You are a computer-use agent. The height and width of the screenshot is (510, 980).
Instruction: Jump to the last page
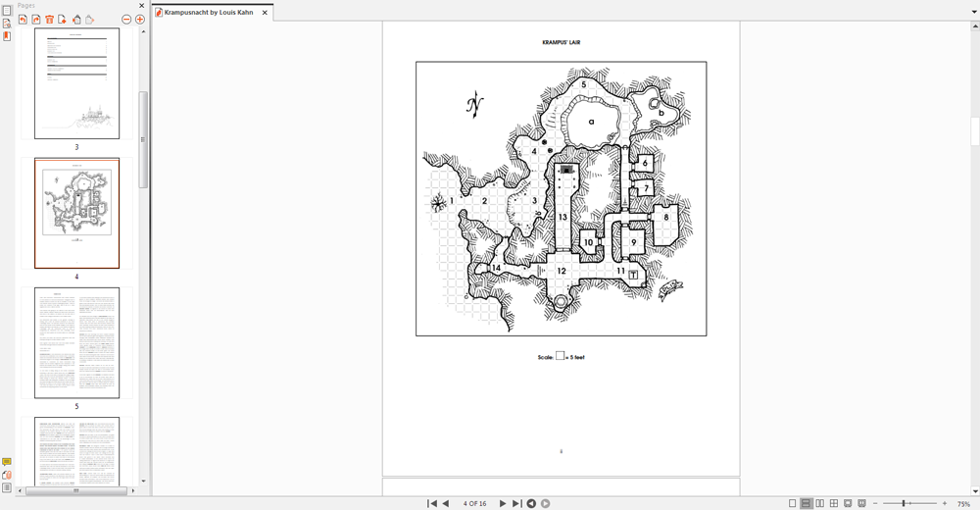click(516, 503)
